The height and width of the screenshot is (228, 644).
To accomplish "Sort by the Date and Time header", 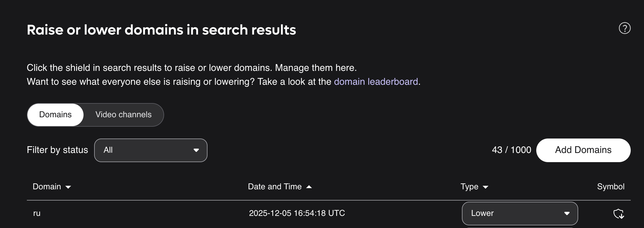I will click(274, 187).
